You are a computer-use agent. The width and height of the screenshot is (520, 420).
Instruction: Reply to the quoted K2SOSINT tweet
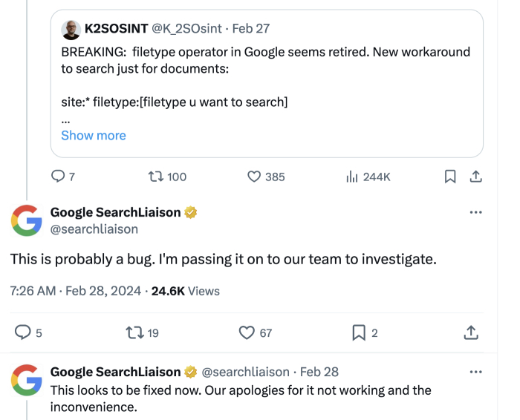(x=58, y=177)
